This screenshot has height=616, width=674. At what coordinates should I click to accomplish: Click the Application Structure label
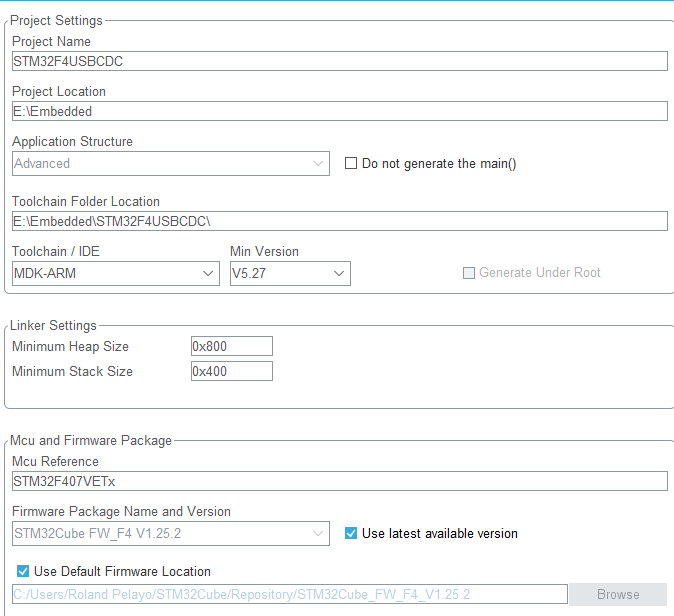(72, 141)
